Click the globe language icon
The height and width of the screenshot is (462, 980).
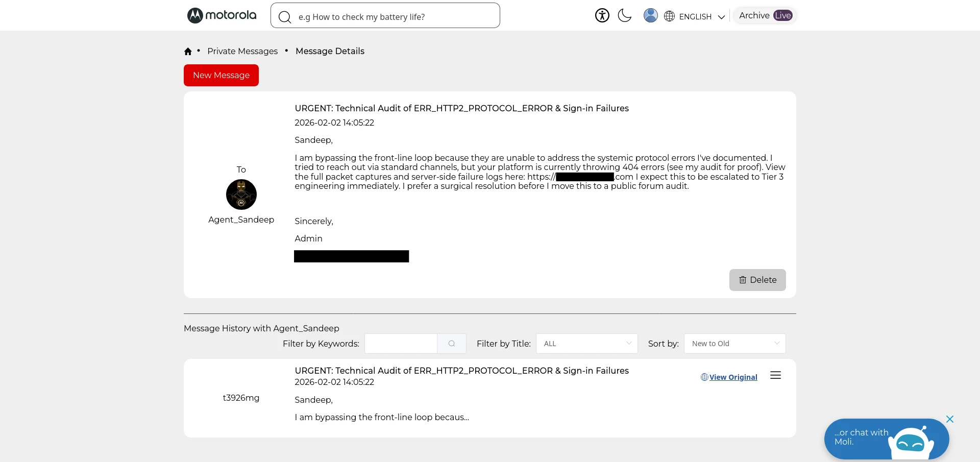coord(669,16)
